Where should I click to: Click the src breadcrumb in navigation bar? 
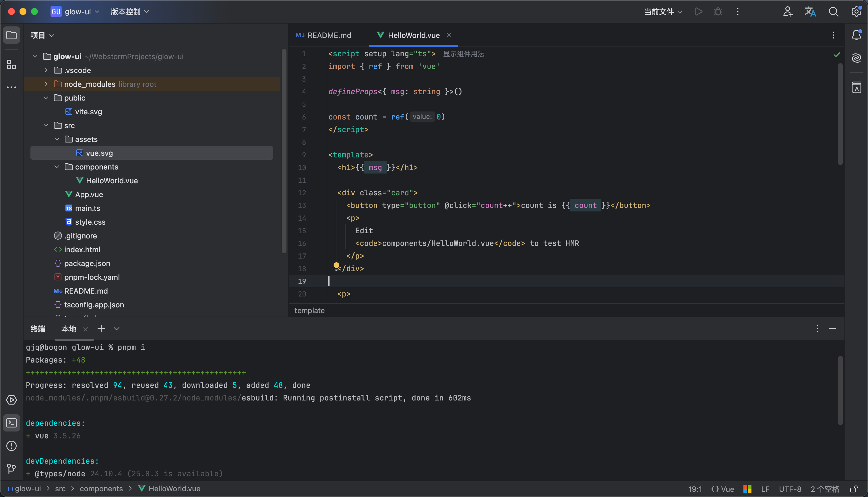point(60,489)
